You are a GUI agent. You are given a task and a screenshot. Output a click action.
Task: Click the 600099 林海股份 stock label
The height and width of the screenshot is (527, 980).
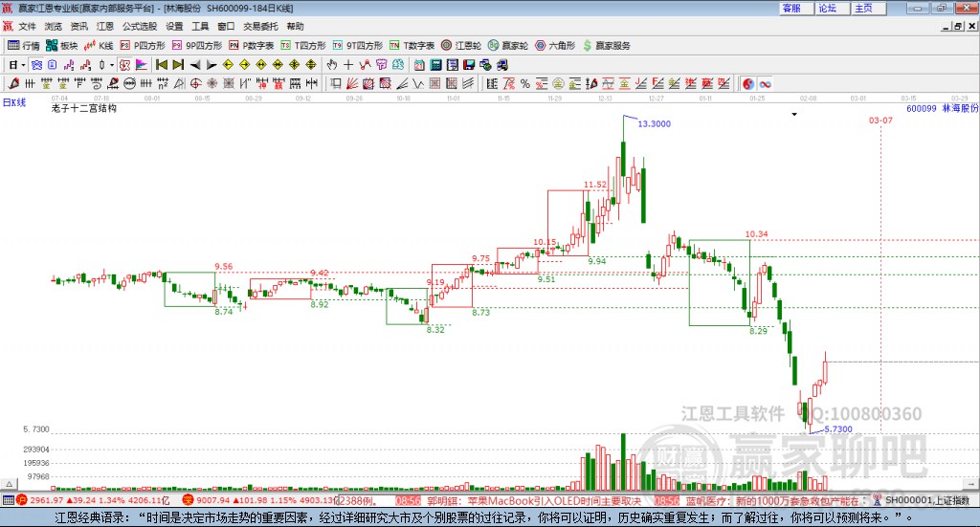tap(942, 108)
